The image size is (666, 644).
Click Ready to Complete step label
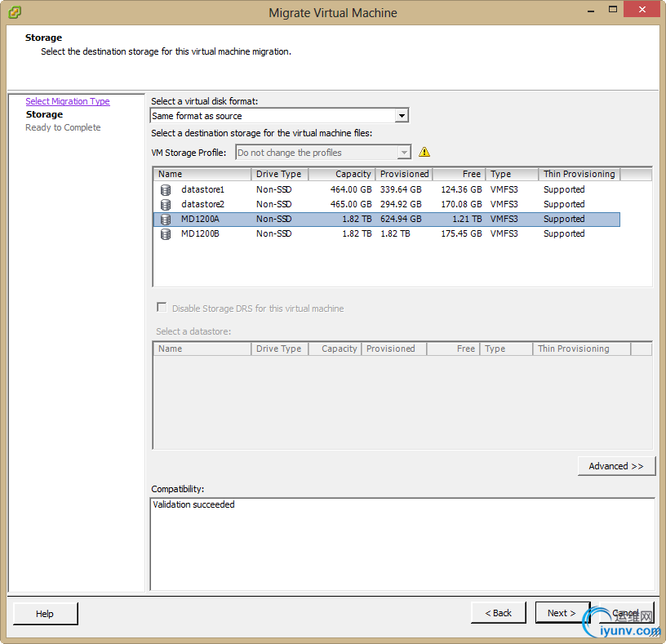point(63,127)
